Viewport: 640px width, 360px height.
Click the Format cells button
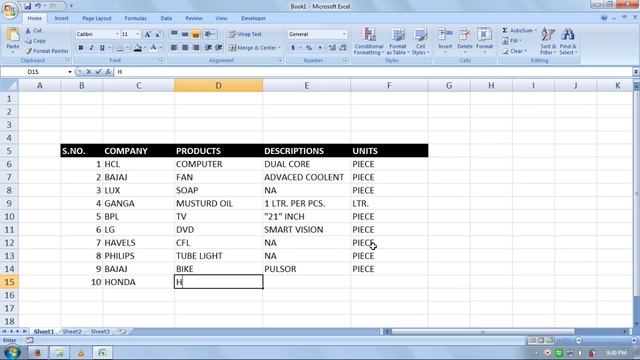point(484,41)
